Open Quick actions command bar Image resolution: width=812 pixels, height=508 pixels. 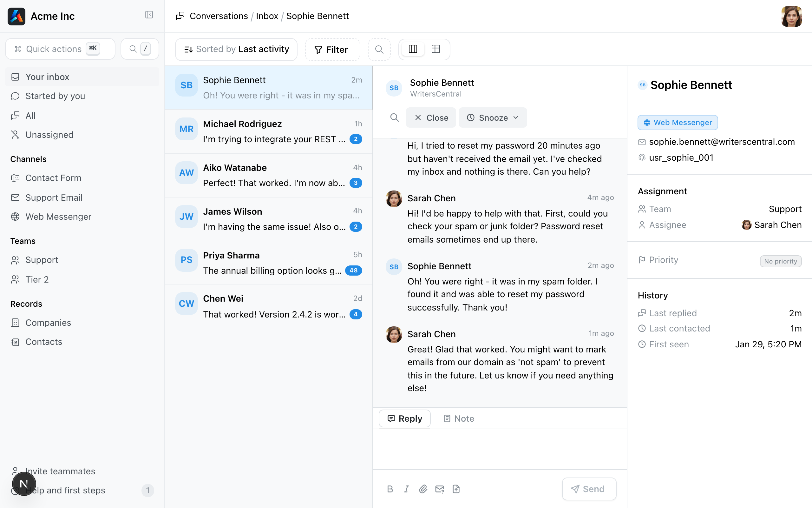coord(60,49)
